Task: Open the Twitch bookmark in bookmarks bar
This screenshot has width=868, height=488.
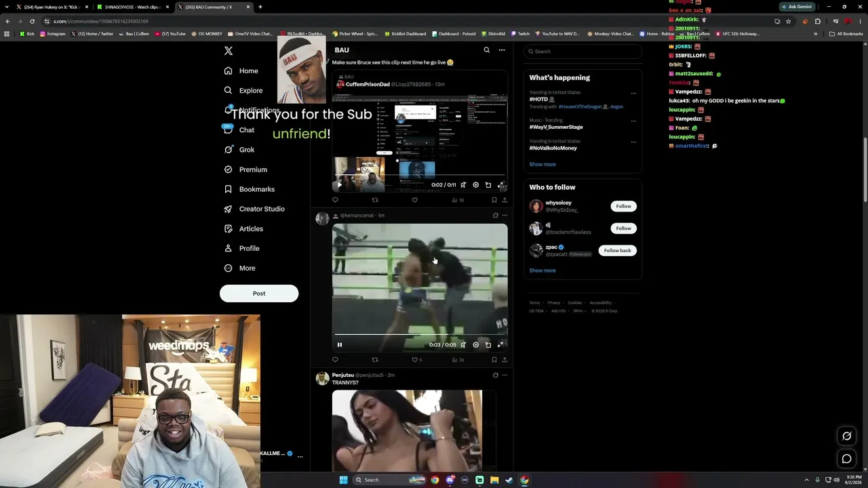Action: (520, 34)
